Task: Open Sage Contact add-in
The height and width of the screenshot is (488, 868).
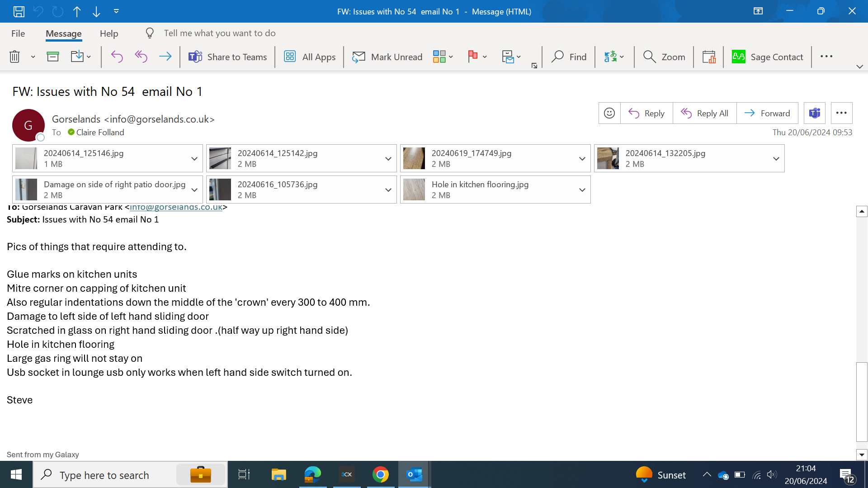Action: pyautogui.click(x=767, y=57)
